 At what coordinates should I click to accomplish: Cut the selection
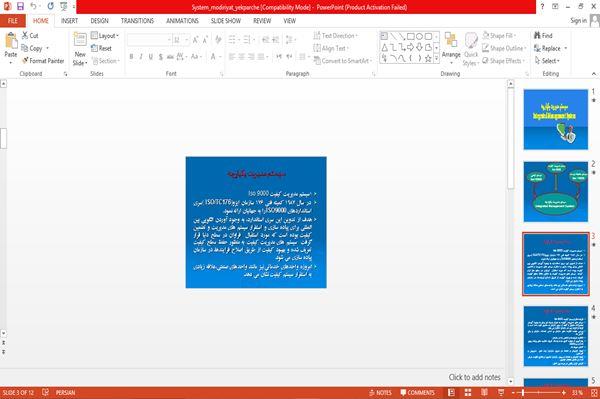[x=30, y=36]
